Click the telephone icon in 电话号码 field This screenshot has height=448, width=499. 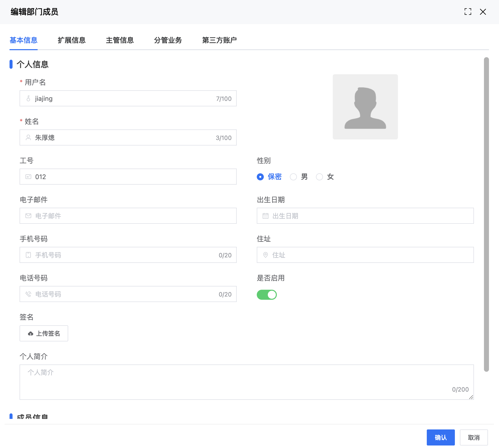click(x=28, y=294)
